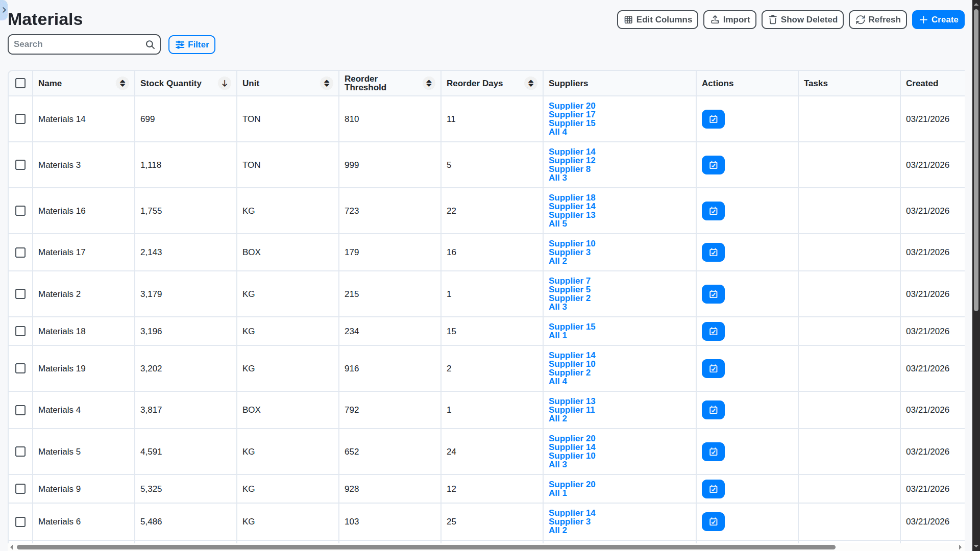Refresh the materials list
The height and width of the screenshot is (551, 980).
point(877,19)
